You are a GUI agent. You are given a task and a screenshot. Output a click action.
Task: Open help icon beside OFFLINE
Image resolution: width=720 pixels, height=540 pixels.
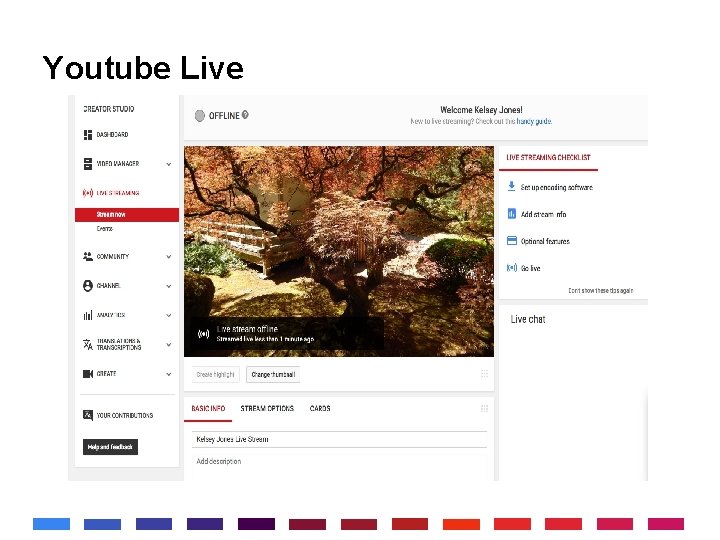click(x=245, y=115)
